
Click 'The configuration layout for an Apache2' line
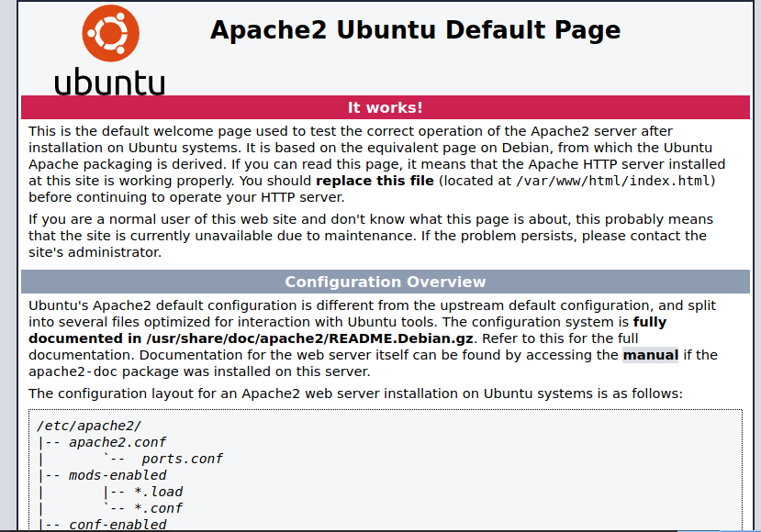(x=356, y=393)
